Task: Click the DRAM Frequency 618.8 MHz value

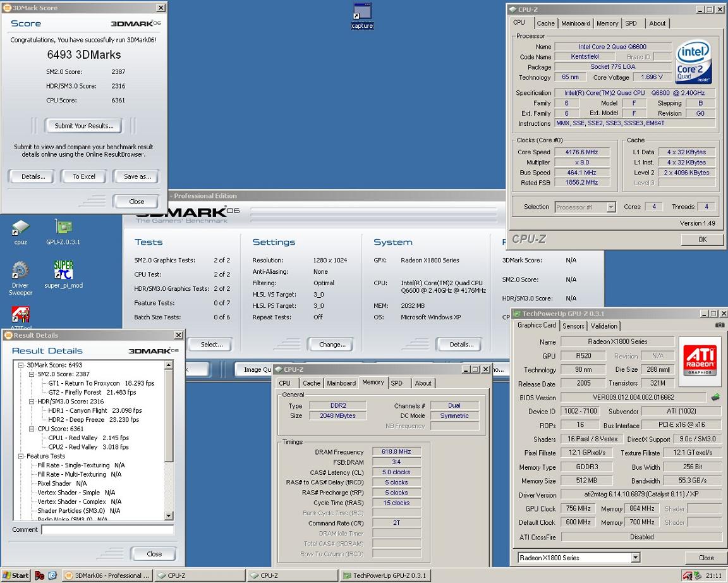Action: (x=396, y=451)
